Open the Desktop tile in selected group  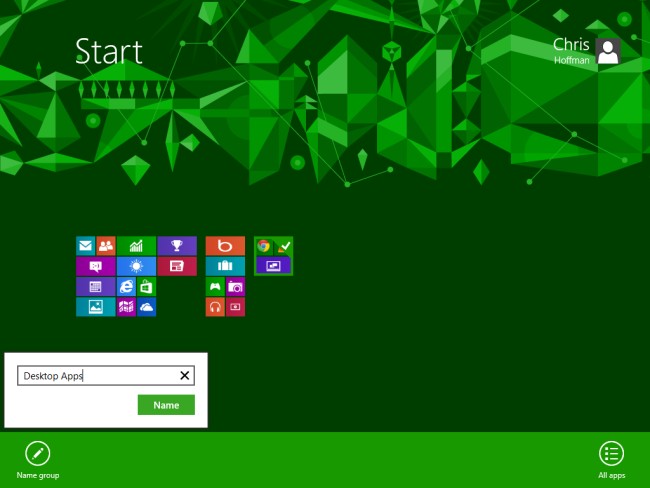pyautogui.click(x=274, y=265)
